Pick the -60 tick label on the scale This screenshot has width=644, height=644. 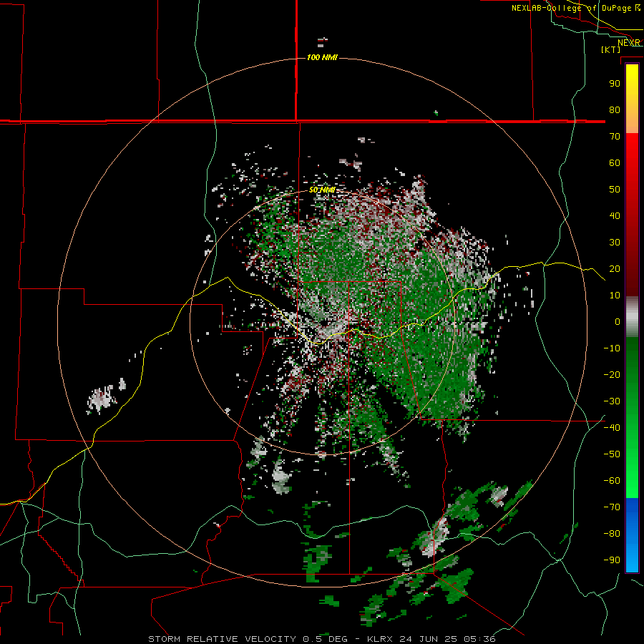[x=612, y=481]
